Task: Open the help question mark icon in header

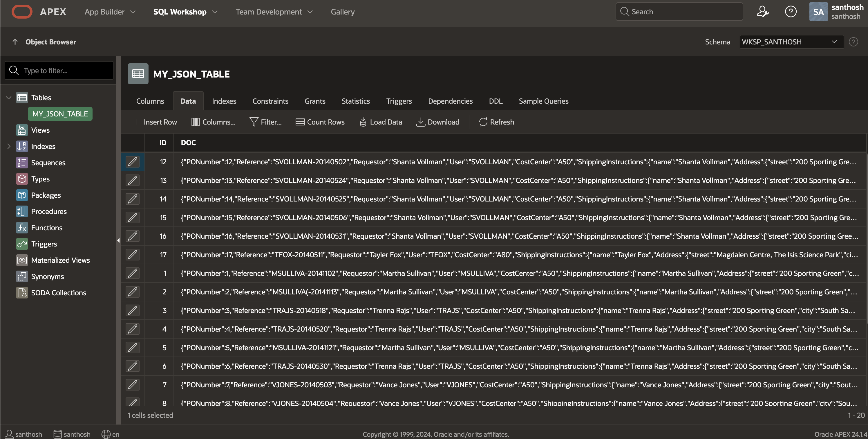Action: (791, 12)
